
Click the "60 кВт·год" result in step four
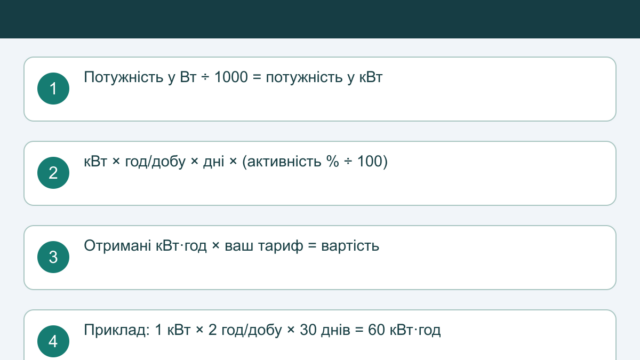[404, 330]
